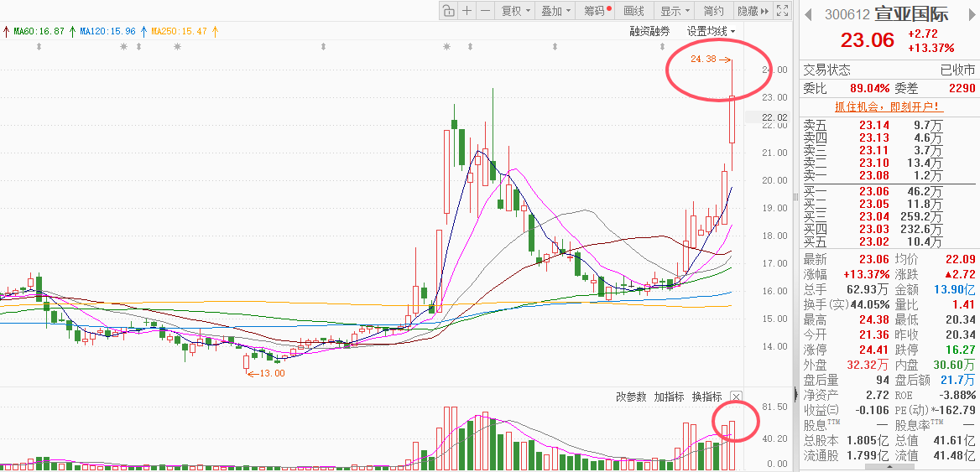Zoom in chart with plus icon
The width and height of the screenshot is (980, 472).
click(467, 11)
